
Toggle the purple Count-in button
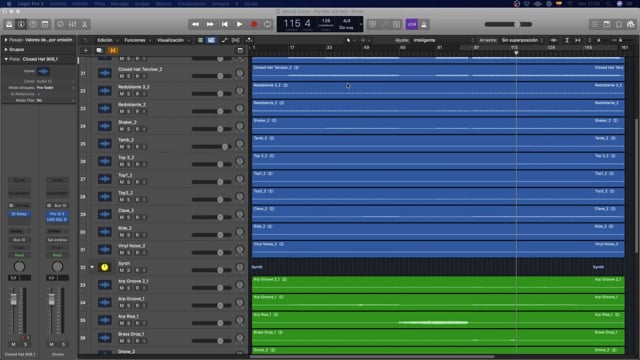tap(412, 24)
